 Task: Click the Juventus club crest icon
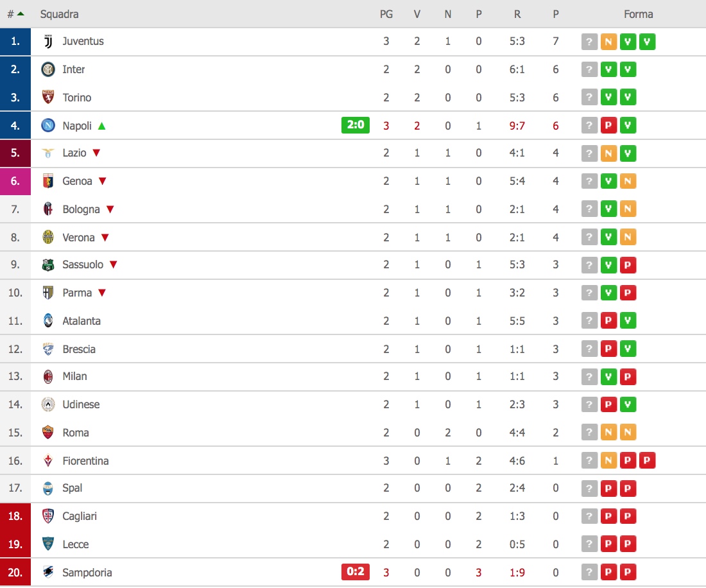(x=48, y=42)
